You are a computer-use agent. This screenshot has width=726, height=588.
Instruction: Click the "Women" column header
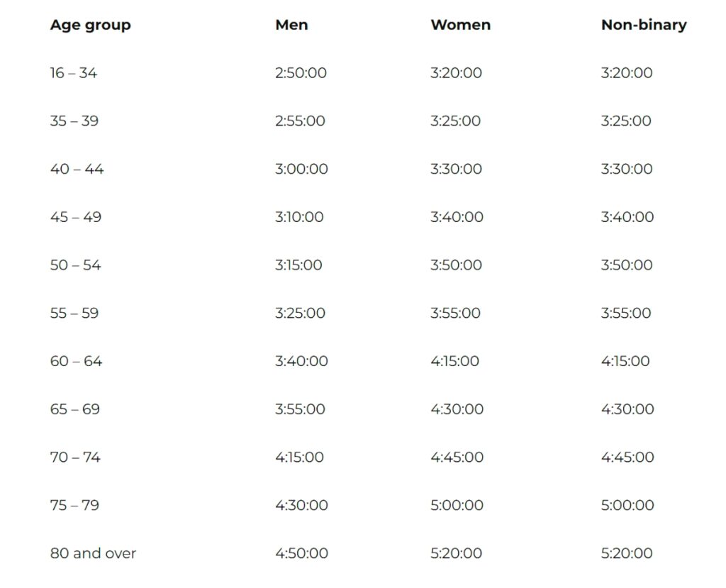pos(460,25)
